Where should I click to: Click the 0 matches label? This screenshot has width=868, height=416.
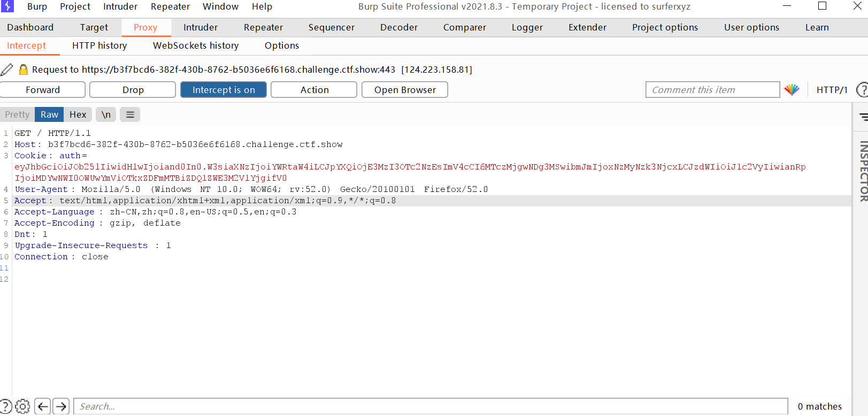point(819,406)
